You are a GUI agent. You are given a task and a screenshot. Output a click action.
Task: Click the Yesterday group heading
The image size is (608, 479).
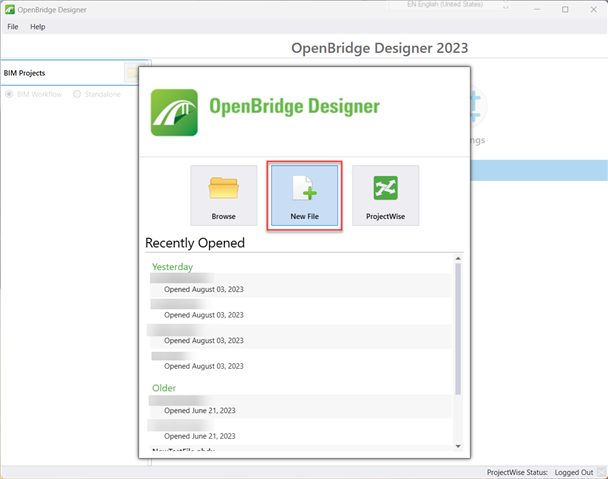(x=172, y=267)
